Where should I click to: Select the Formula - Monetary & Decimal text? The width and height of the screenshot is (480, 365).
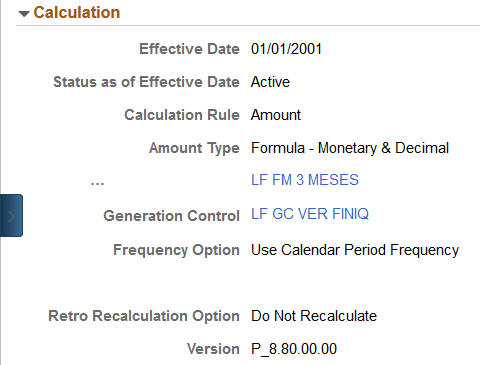point(350,148)
